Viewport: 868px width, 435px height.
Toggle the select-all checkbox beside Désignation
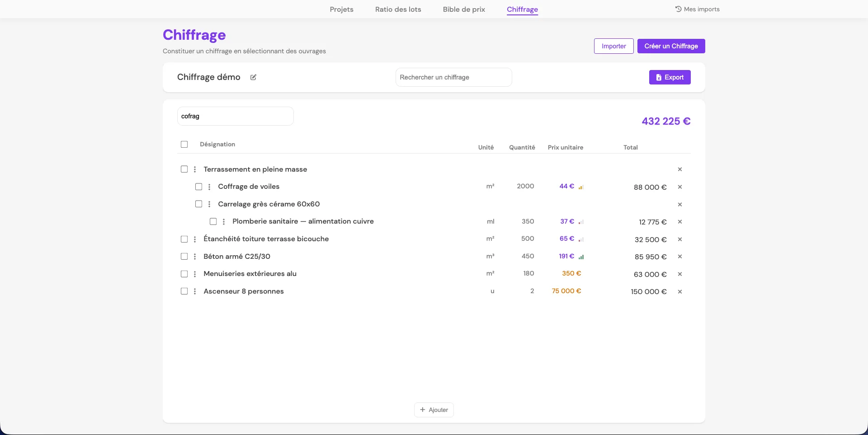[184, 145]
